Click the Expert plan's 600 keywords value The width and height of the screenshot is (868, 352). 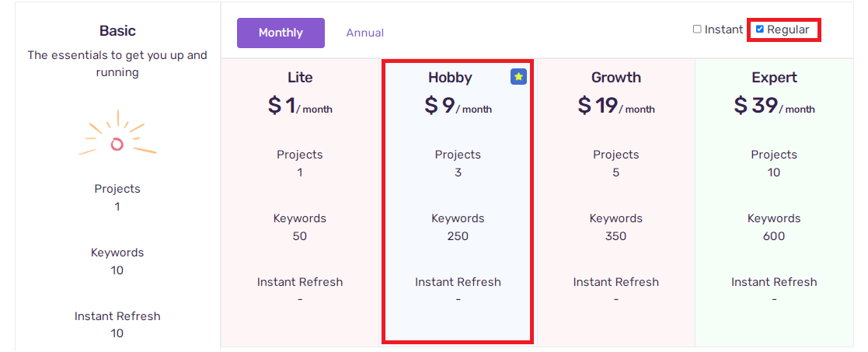click(774, 236)
